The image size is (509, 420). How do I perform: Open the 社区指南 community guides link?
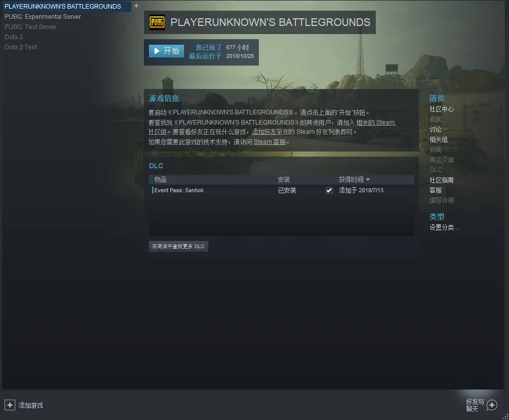(441, 180)
